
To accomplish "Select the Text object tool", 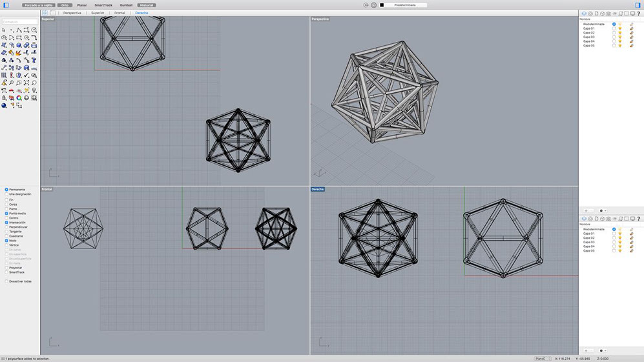I will (x=34, y=61).
